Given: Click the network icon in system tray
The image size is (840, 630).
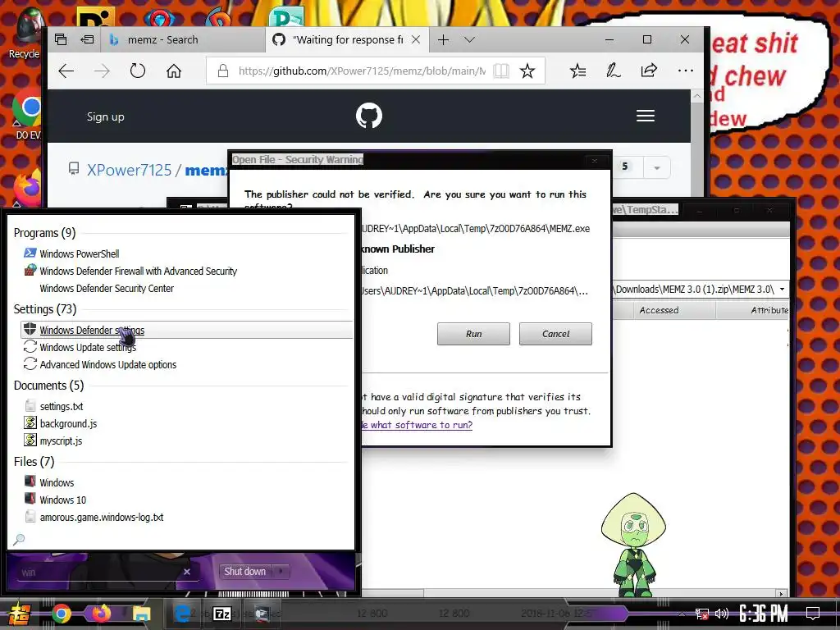Looking at the screenshot, I should [x=701, y=614].
